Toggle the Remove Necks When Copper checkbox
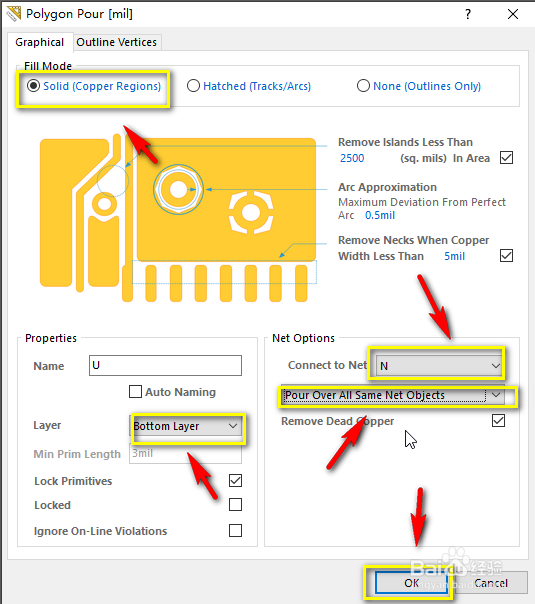This screenshot has width=535, height=604. point(506,255)
